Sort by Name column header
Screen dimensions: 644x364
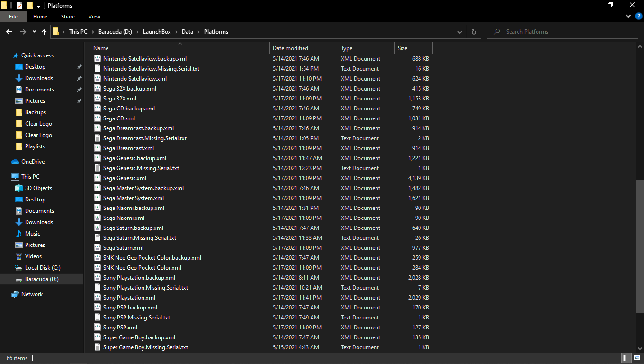pos(101,48)
